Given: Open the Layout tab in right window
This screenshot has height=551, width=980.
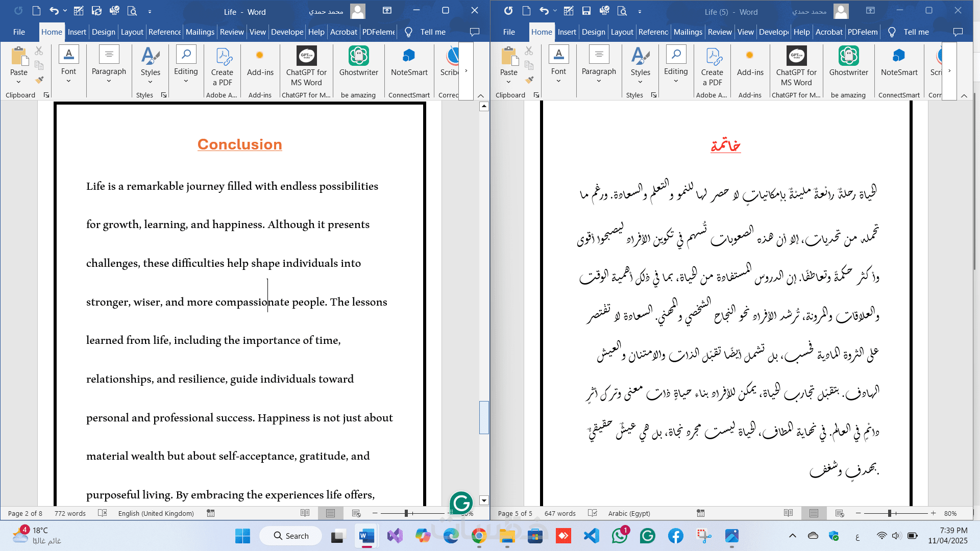Looking at the screenshot, I should point(622,32).
